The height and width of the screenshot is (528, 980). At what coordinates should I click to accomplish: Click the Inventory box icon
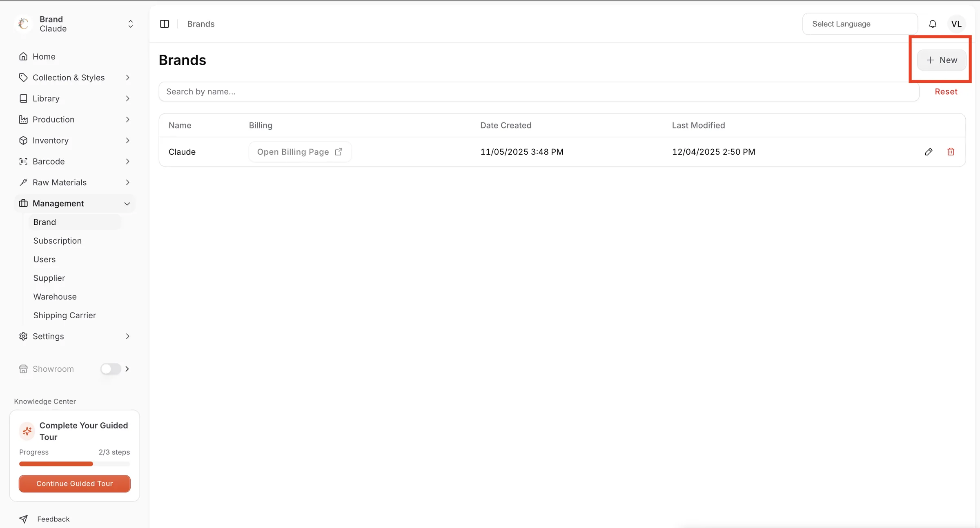click(x=23, y=140)
